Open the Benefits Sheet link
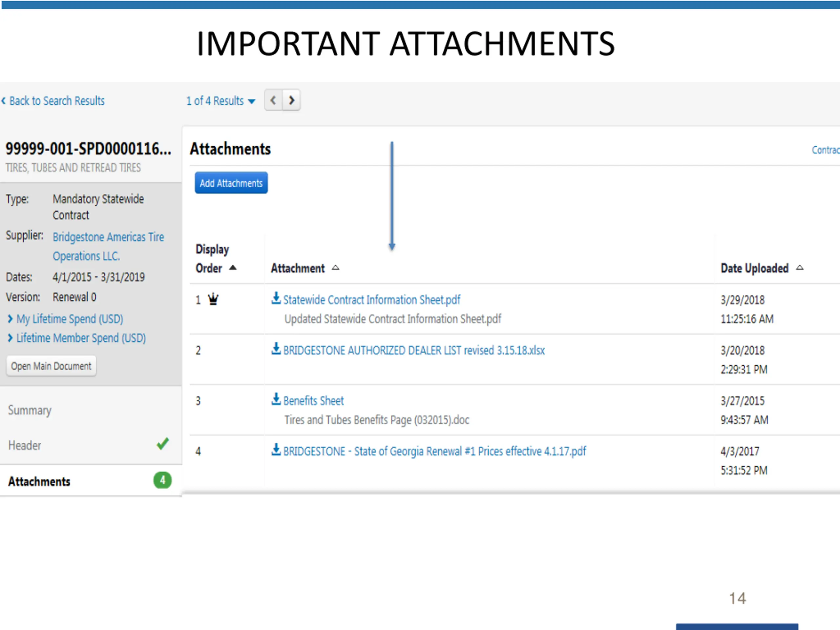This screenshot has width=840, height=630. (313, 401)
